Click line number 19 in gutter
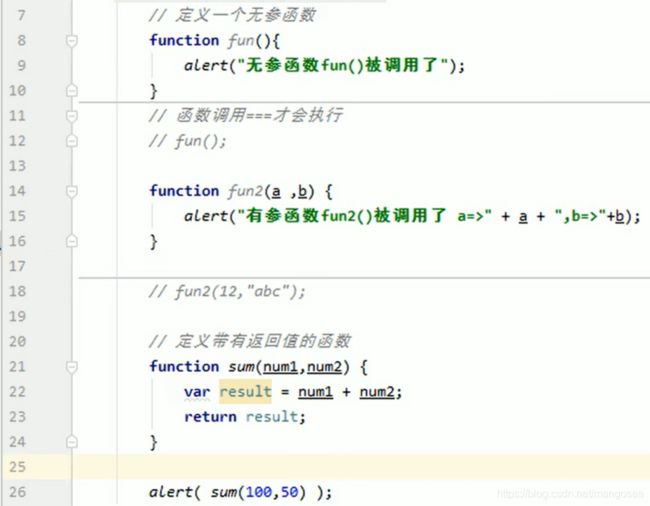The height and width of the screenshot is (506, 650). coord(17,317)
